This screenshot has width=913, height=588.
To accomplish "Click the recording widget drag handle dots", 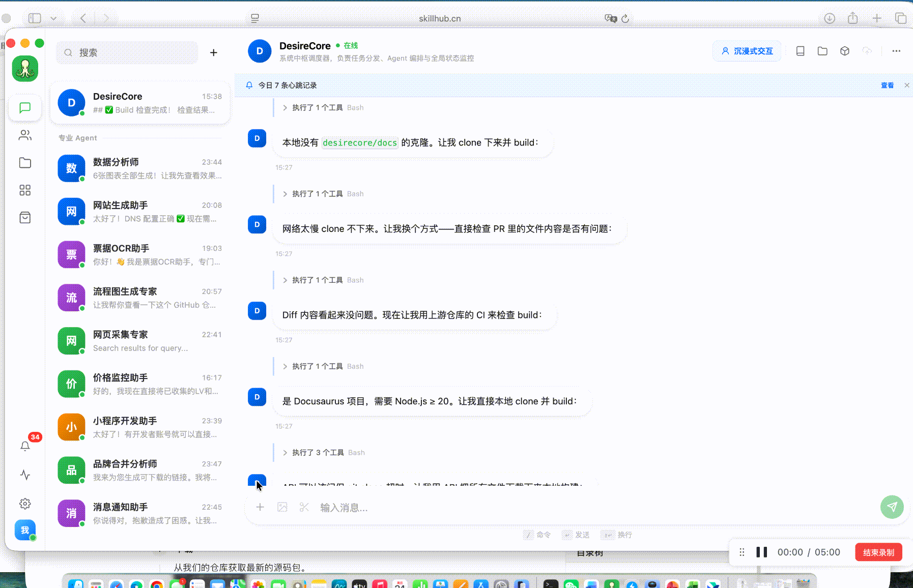I will [x=742, y=552].
